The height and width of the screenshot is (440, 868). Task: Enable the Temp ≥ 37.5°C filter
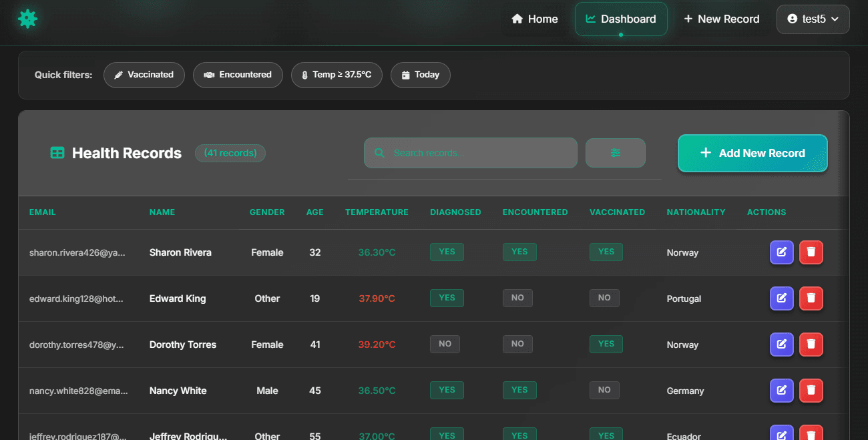337,75
